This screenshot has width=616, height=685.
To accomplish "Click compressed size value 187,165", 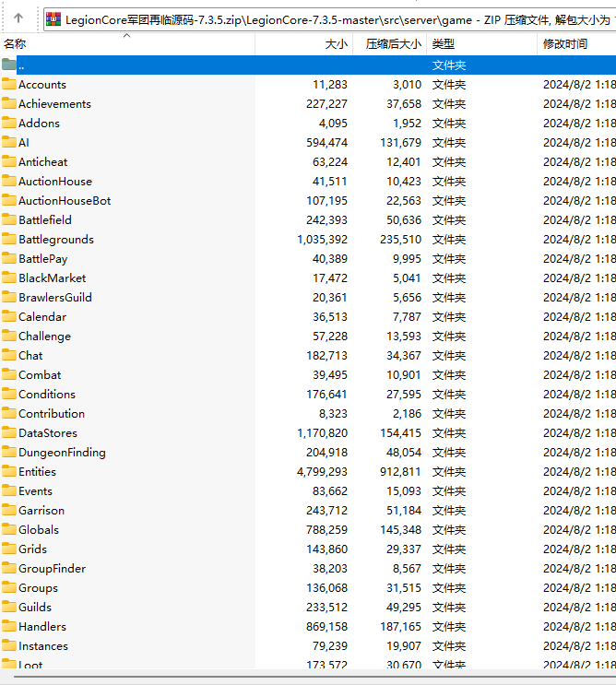I will coord(400,627).
